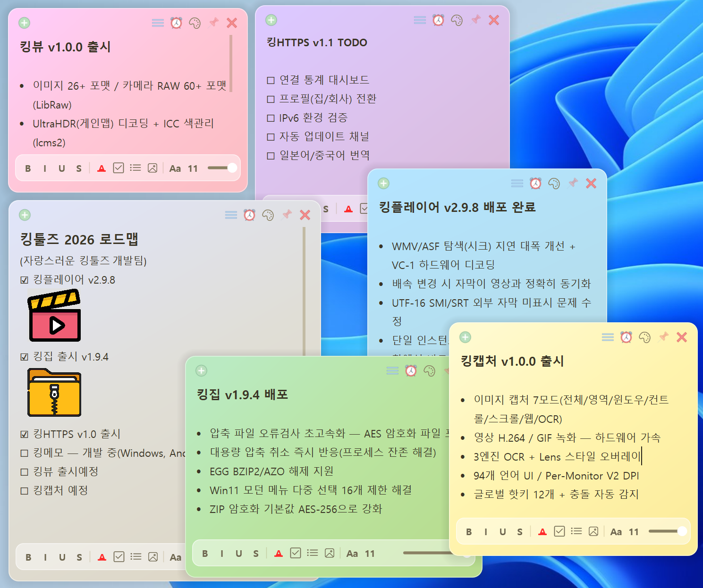Pin the 킹뷰 v1.0.0 출시 note
This screenshot has width=703, height=588.
[214, 22]
